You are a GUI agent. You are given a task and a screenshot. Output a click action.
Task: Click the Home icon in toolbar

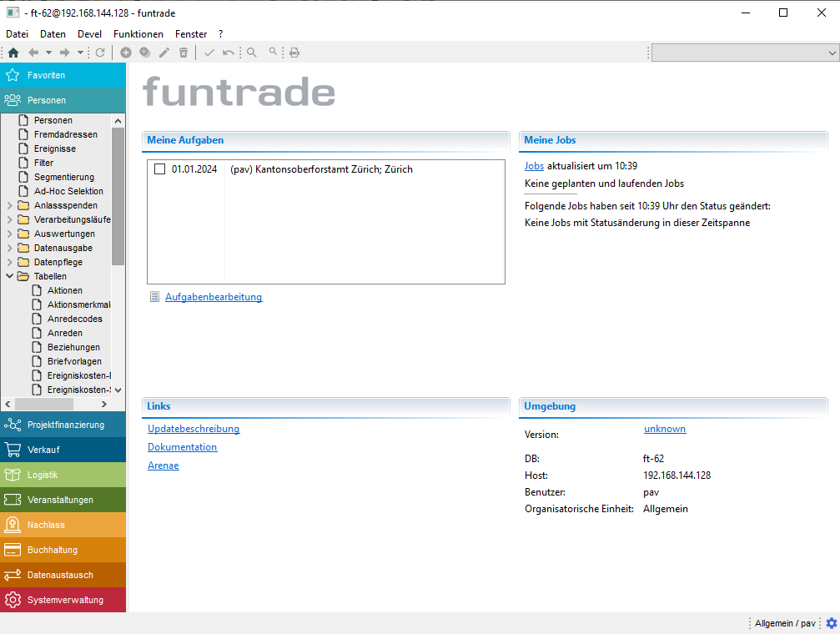tap(13, 53)
